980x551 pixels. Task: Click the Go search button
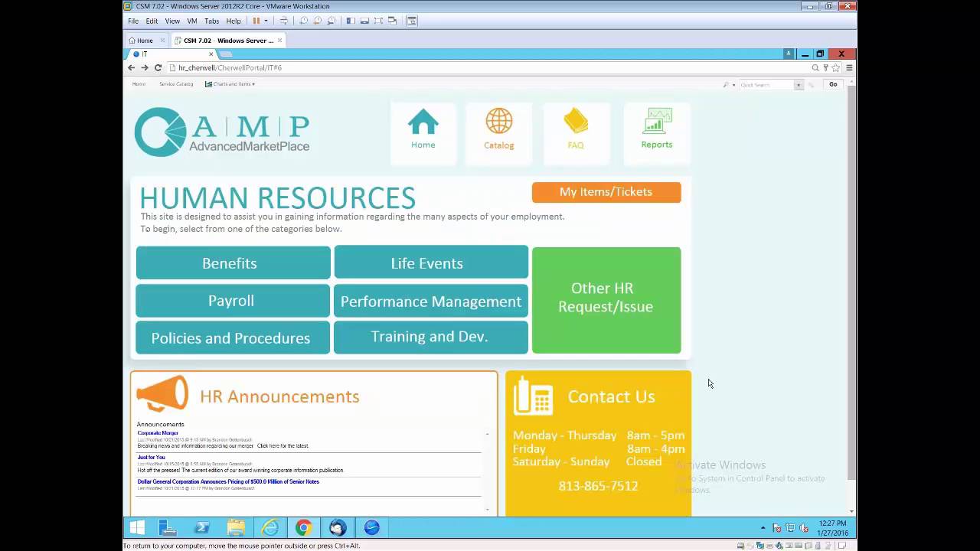click(x=833, y=84)
